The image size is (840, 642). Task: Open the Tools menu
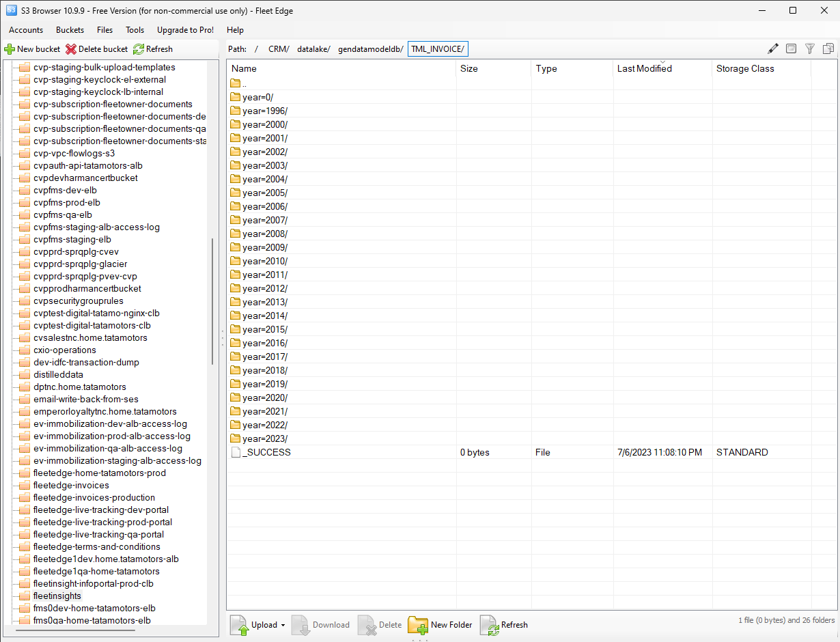point(135,30)
